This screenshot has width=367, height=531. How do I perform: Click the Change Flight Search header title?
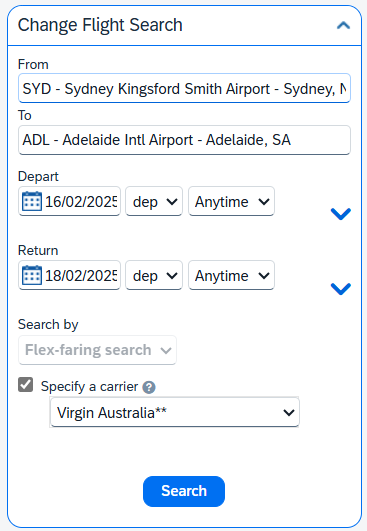pos(100,25)
